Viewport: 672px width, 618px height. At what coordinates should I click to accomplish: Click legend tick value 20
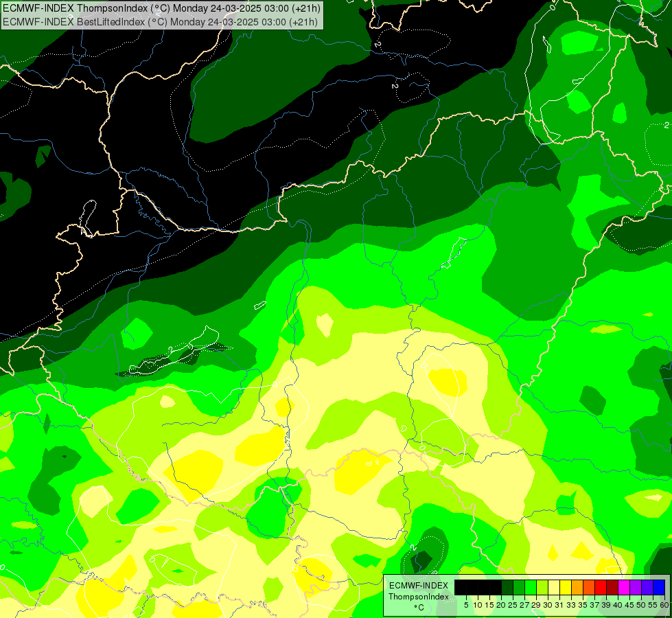pyautogui.click(x=501, y=605)
